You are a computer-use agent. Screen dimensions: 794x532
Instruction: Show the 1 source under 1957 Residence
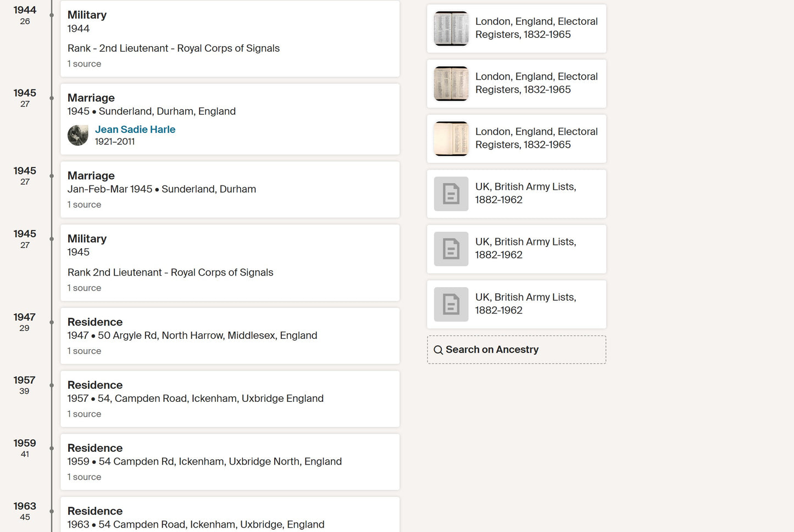coord(84,415)
